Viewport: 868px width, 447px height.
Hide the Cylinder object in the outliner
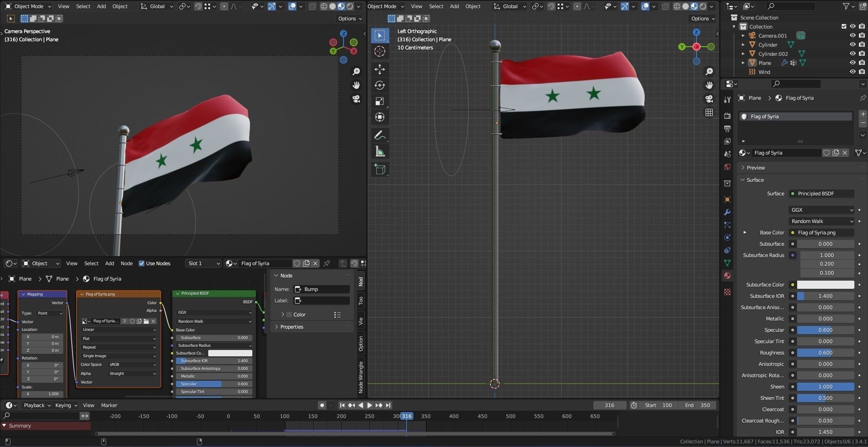click(853, 44)
